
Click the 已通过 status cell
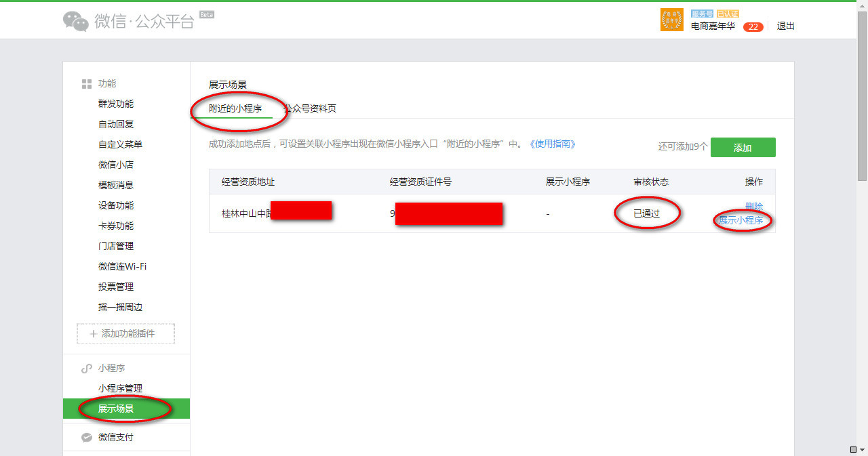tap(646, 213)
